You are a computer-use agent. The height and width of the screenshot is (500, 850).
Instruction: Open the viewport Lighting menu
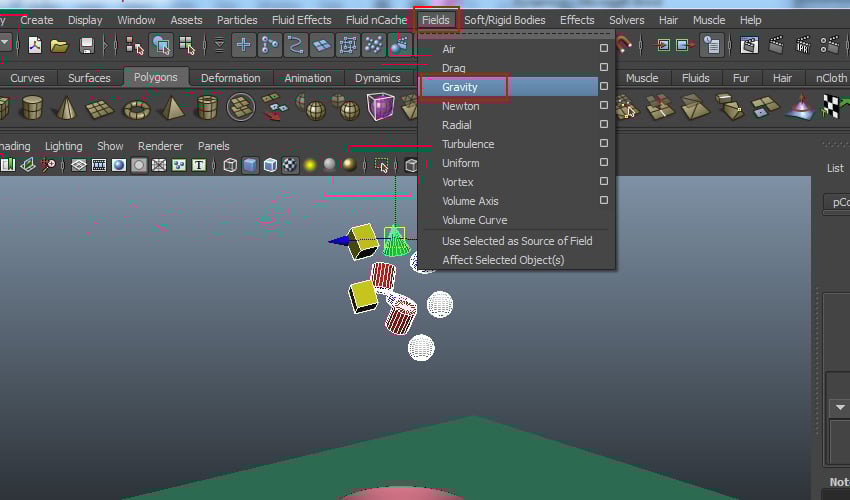coord(63,146)
